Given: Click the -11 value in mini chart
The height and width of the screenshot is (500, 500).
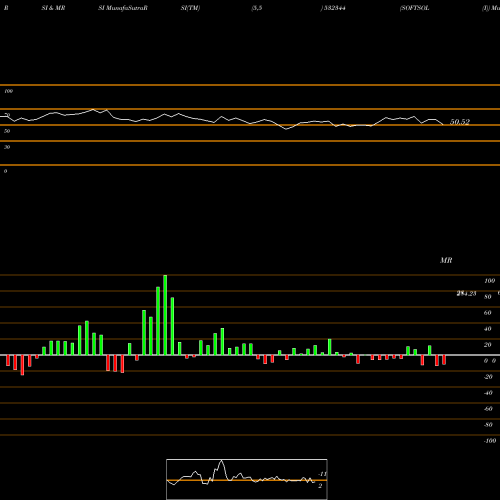Looking at the screenshot, I should pos(322,474).
